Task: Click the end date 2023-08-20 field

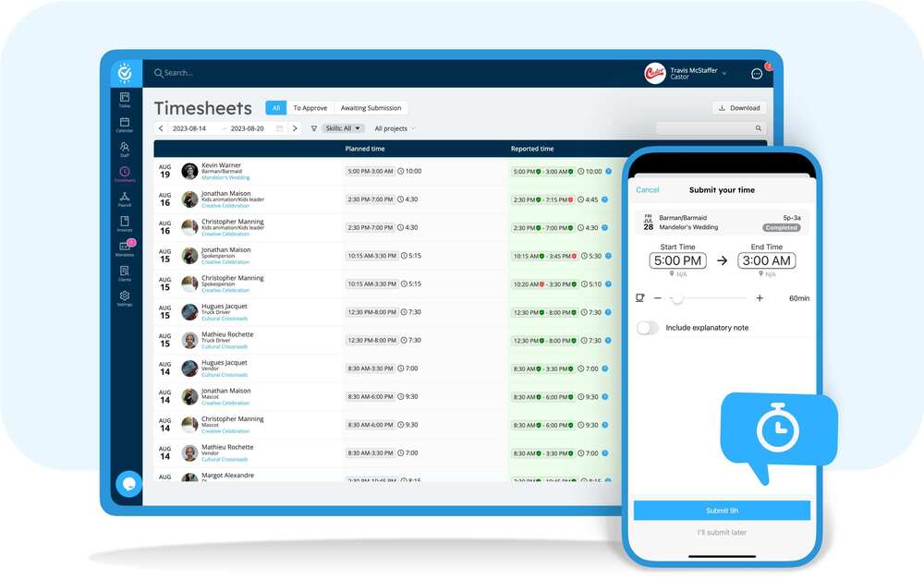Action: [x=248, y=128]
